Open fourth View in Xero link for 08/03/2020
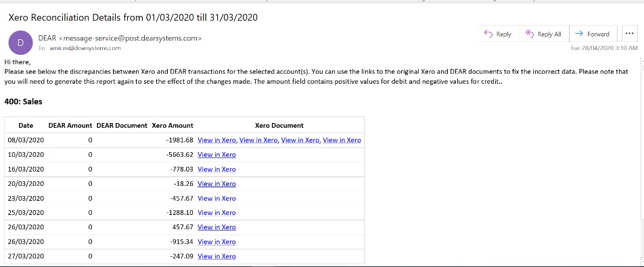644x267 pixels. coord(342,140)
